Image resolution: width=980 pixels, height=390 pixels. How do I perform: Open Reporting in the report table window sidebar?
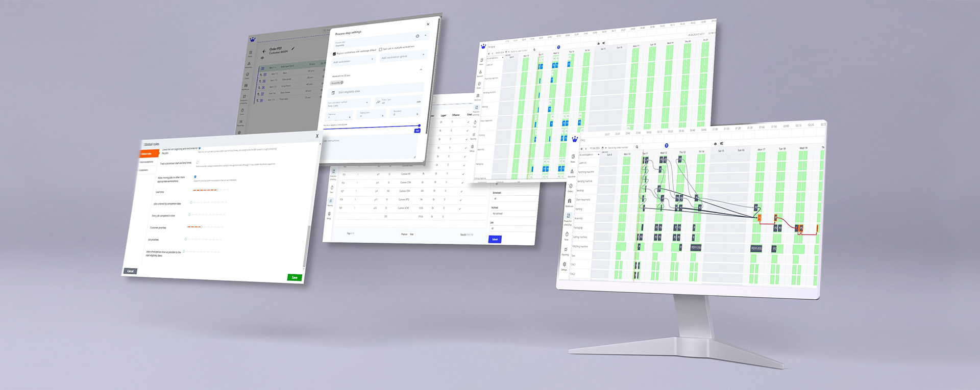330,203
